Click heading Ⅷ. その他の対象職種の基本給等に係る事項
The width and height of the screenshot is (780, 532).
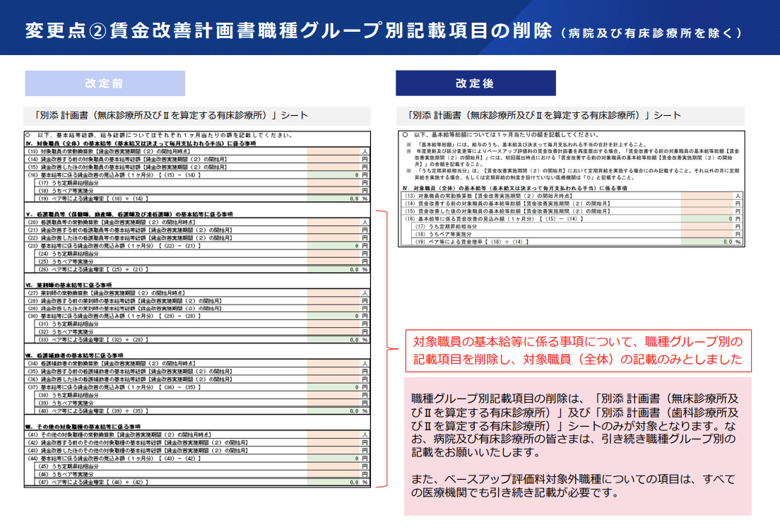[83, 427]
